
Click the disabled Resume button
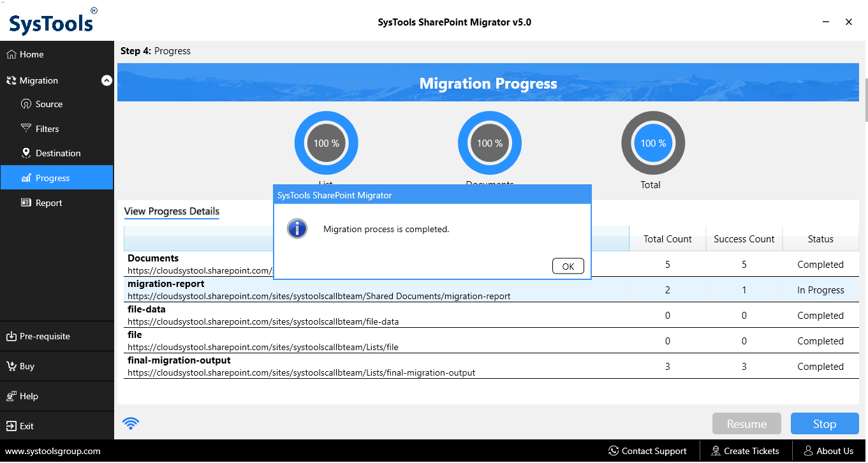pos(746,423)
